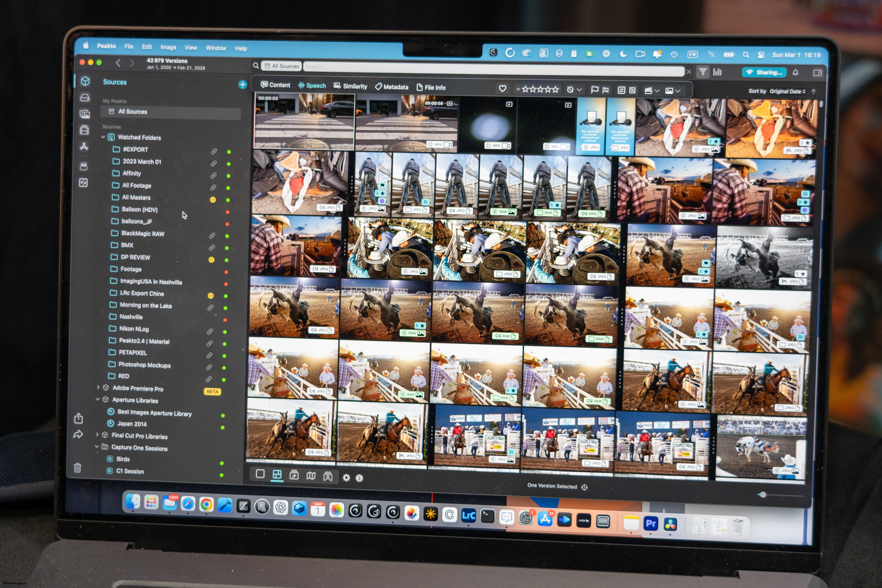Open the notifications bell
882x588 pixels.
(x=795, y=73)
